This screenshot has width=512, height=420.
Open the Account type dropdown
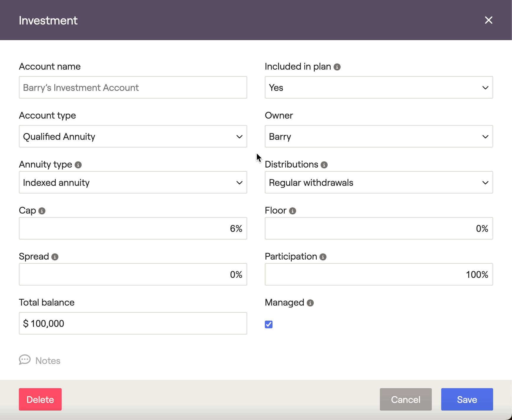coord(133,137)
